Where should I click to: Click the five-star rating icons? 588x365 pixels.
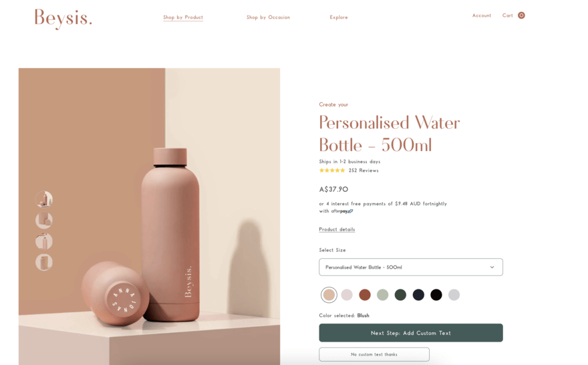point(332,170)
